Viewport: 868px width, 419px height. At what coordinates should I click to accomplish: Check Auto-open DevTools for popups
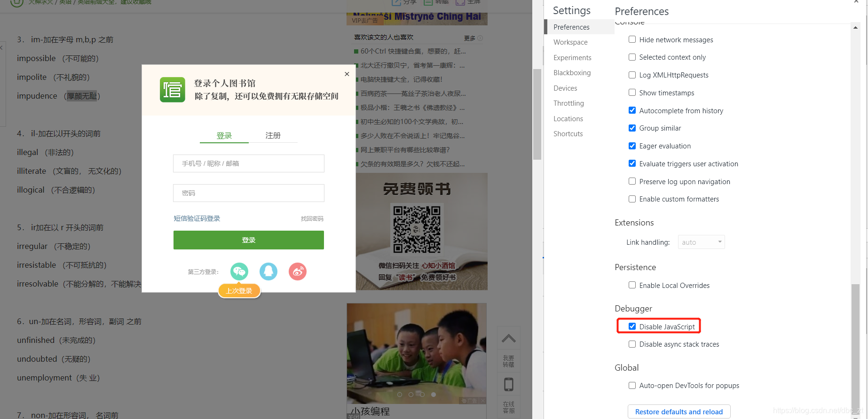pyautogui.click(x=632, y=385)
